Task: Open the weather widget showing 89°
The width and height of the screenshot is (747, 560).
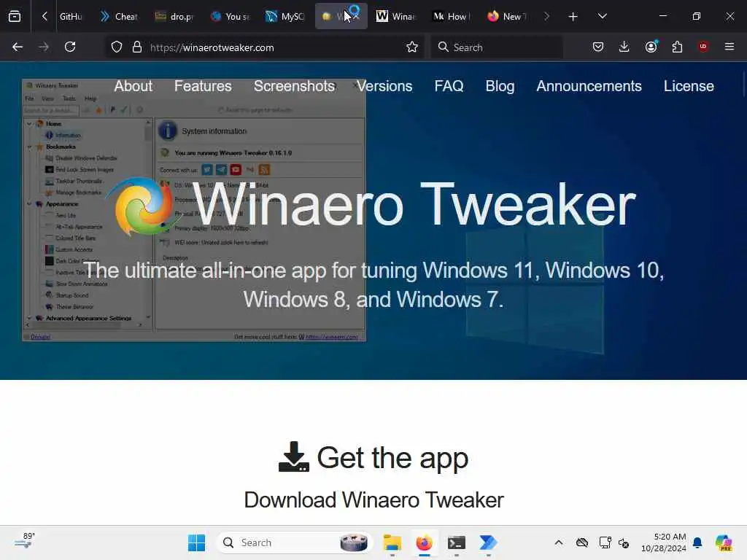Action: coord(25,542)
